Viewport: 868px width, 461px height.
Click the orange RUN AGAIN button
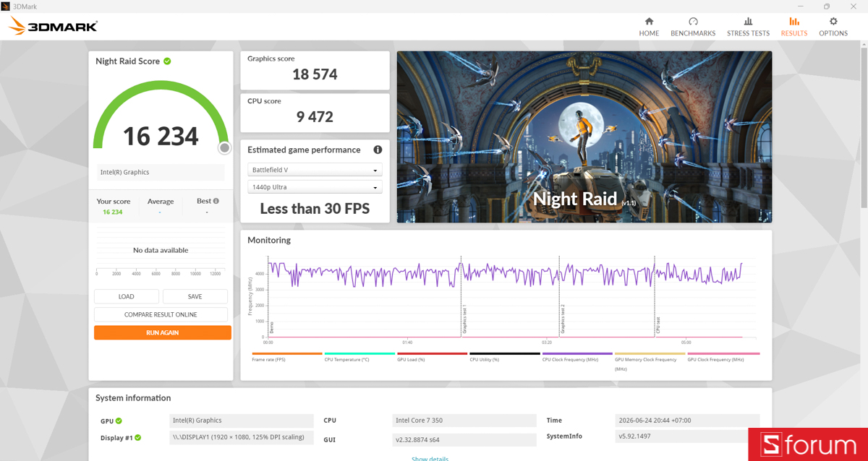point(163,332)
